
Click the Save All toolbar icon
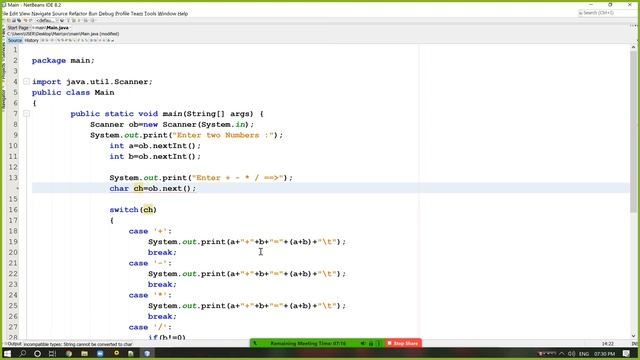tap(19, 20)
